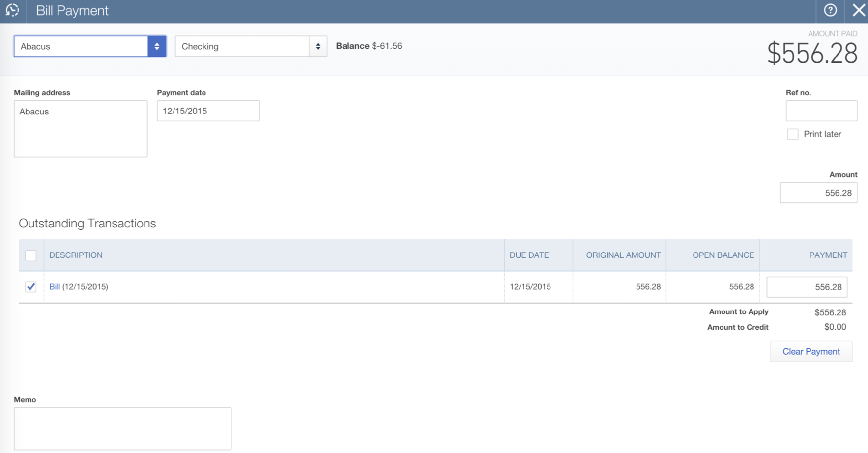Open the Bill link in transactions
This screenshot has width=868, height=453.
pos(55,287)
